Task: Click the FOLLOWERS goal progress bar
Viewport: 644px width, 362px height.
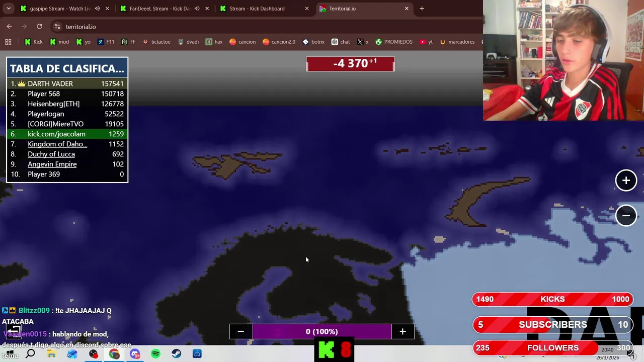Action: click(552, 347)
